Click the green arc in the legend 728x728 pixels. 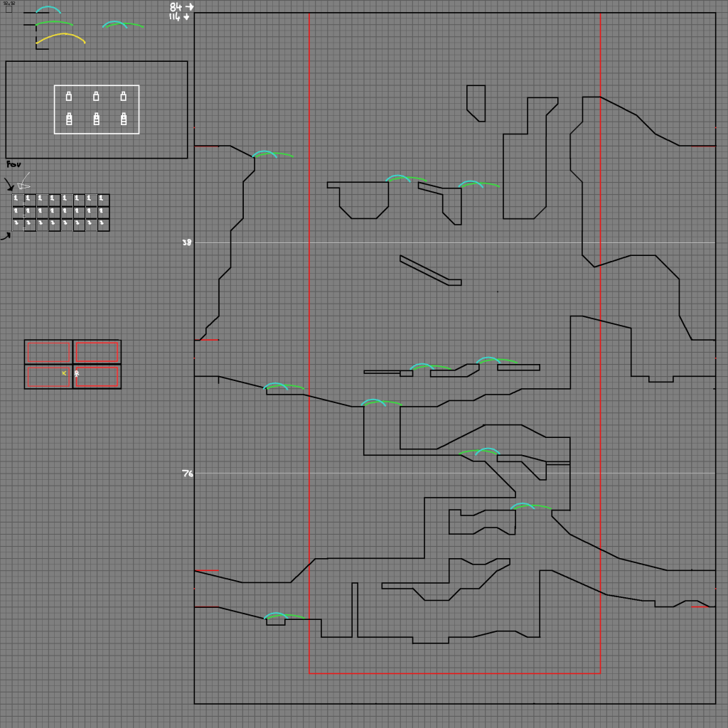pyautogui.click(x=55, y=23)
